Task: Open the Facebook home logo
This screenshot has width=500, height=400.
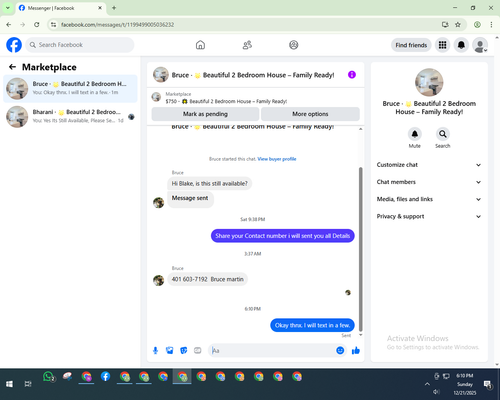Action: click(14, 45)
